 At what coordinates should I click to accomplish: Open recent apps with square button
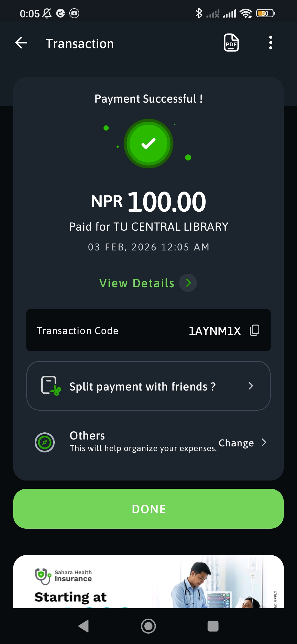[213, 626]
